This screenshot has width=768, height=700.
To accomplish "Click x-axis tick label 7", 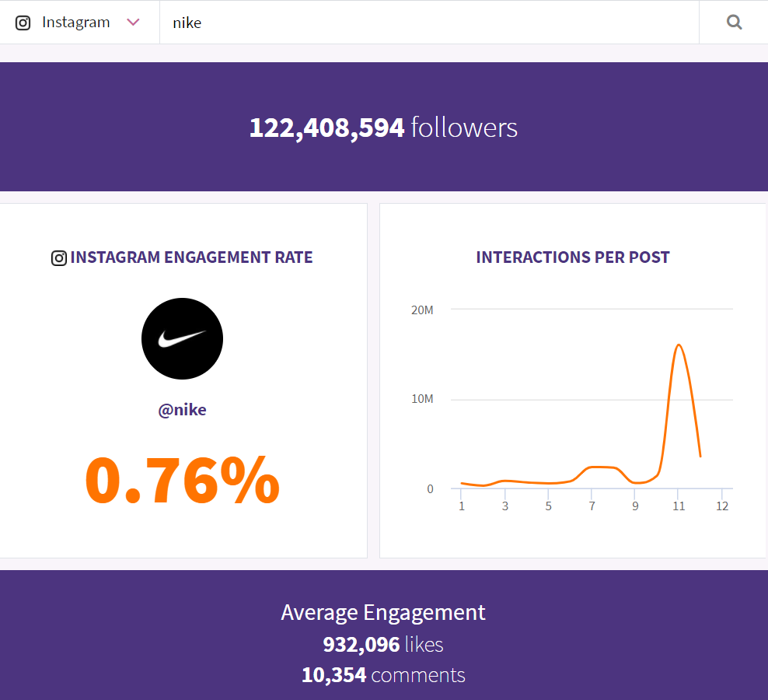I will pyautogui.click(x=592, y=506).
